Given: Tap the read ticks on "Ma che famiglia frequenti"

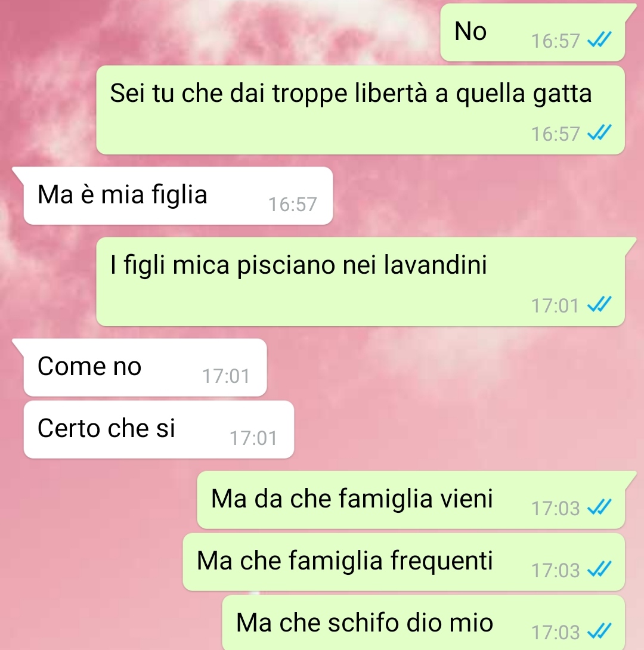Looking at the screenshot, I should coord(599,569).
